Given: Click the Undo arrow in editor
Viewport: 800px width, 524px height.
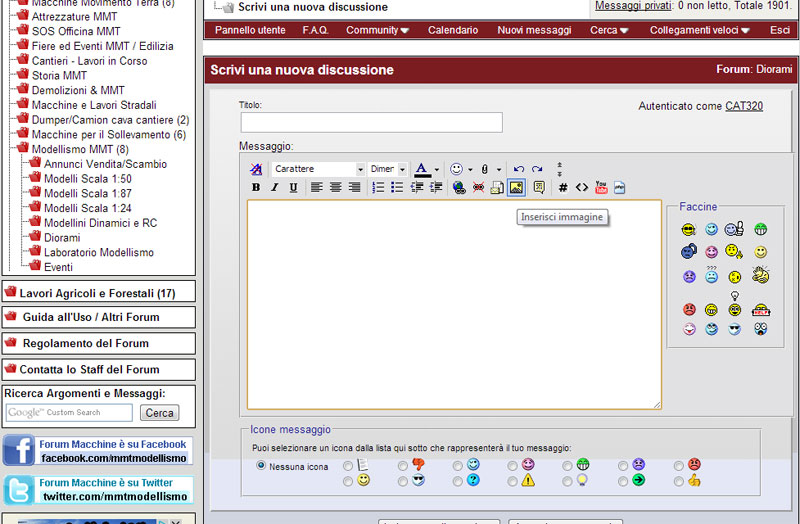Looking at the screenshot, I should point(518,169).
